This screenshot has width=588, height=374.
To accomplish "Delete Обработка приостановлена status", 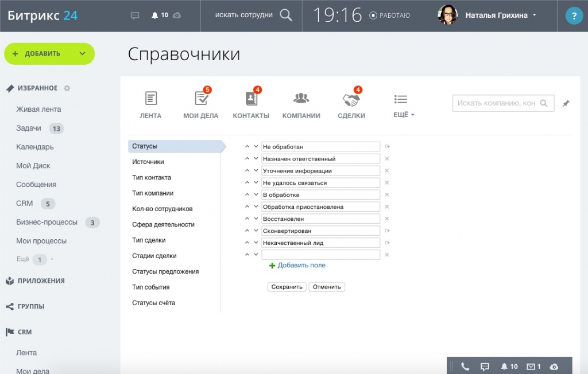I will (x=386, y=207).
